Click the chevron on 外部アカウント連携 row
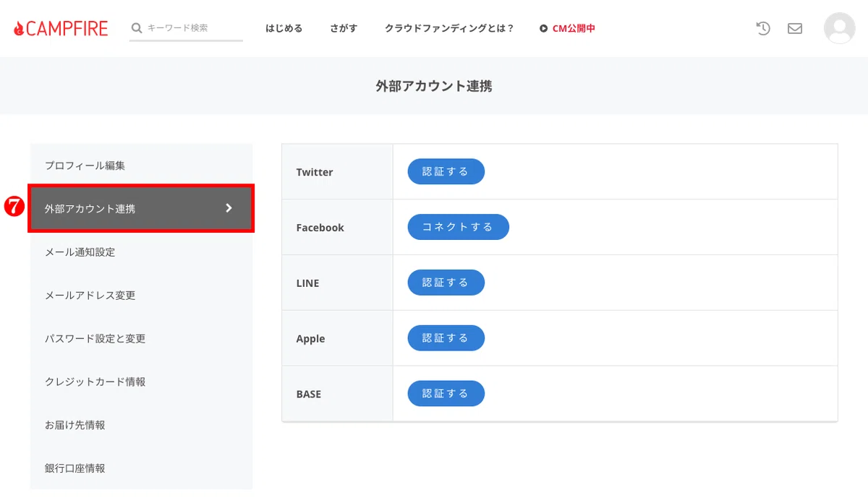 tap(229, 208)
